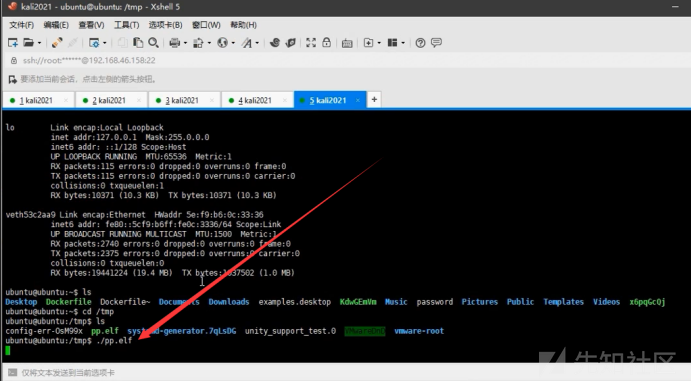Open the 选项卡(B) menu
The width and height of the screenshot is (692, 382).
coord(165,25)
